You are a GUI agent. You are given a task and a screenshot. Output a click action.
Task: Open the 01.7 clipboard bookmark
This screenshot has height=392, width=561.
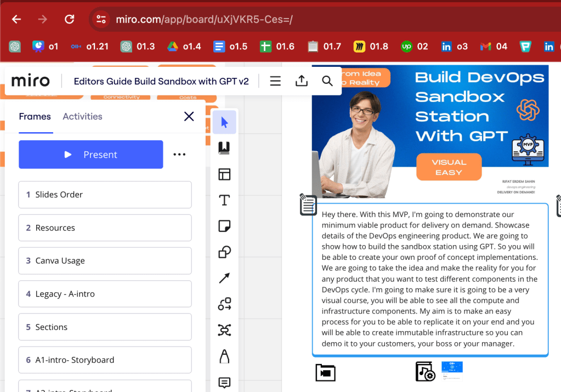pyautogui.click(x=324, y=47)
